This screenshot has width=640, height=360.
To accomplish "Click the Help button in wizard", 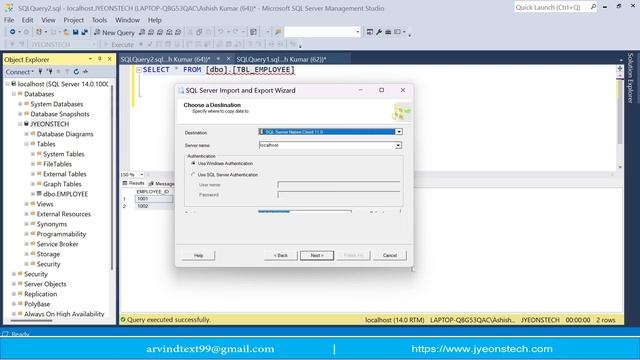I will pyautogui.click(x=198, y=255).
